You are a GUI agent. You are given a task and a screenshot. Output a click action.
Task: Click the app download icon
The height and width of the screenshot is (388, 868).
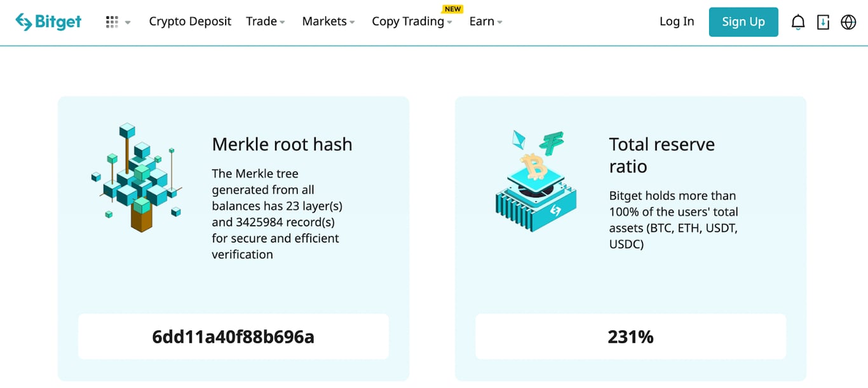(x=823, y=22)
